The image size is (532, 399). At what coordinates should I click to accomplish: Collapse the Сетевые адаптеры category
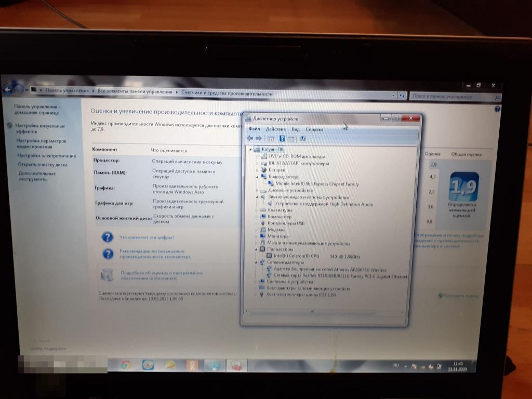(x=256, y=262)
